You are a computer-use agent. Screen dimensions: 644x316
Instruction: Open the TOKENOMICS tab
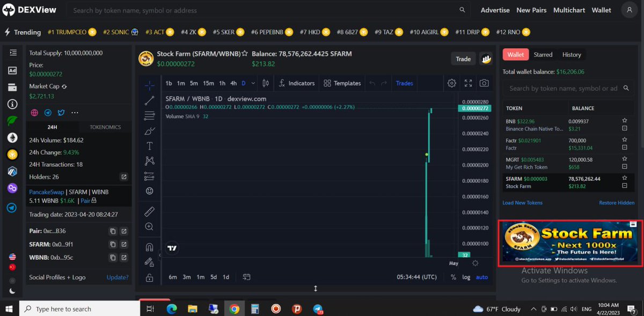[105, 127]
